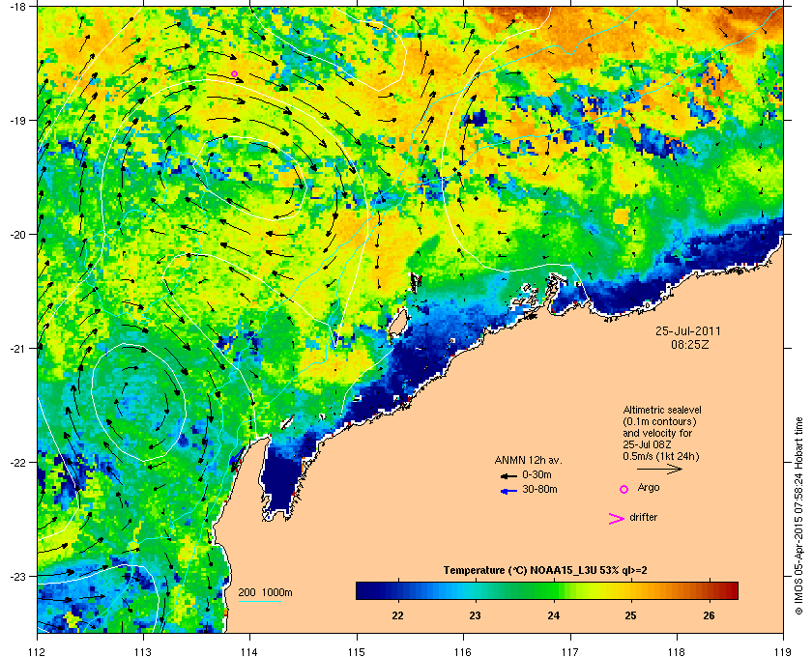Click the 'drifter' legend label
The height and width of the screenshot is (657, 812).
[x=644, y=517]
